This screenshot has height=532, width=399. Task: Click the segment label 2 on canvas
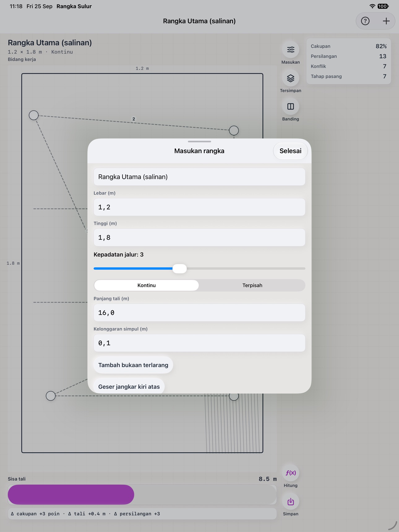(x=134, y=119)
